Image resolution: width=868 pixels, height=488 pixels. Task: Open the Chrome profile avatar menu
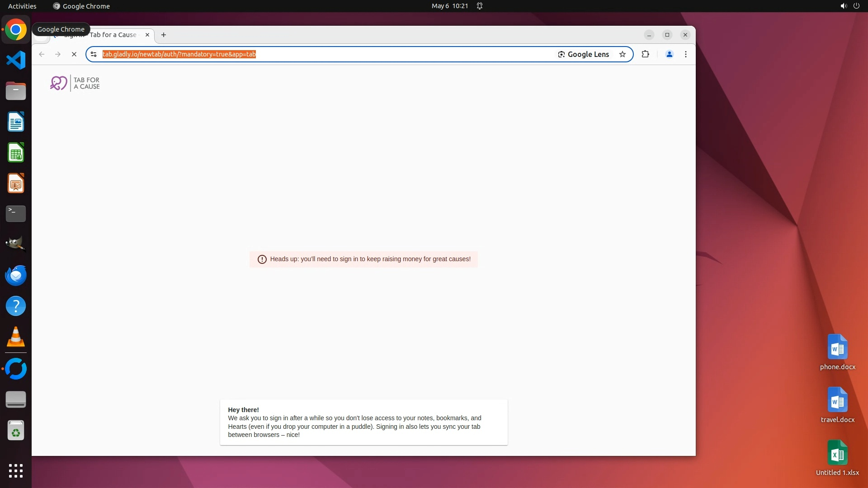click(x=669, y=54)
